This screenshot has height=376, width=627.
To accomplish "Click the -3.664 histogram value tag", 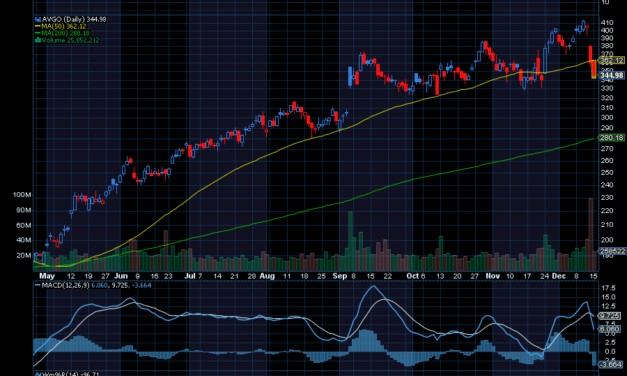I will pos(611,364).
